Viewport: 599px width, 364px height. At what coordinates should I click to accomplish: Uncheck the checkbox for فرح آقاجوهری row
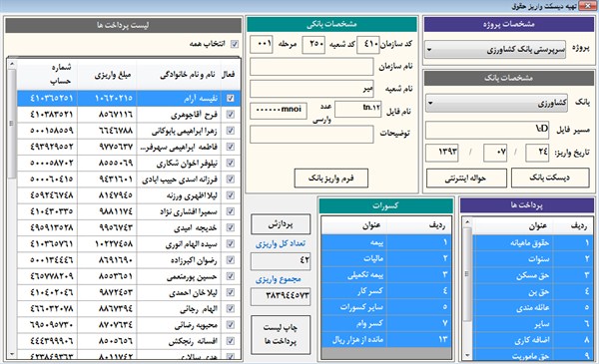pyautogui.click(x=231, y=114)
